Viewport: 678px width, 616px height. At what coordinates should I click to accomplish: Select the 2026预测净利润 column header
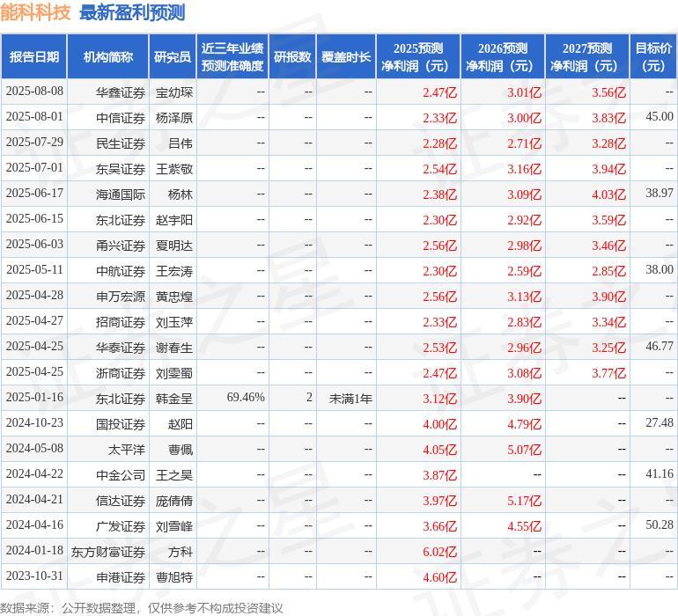503,56
